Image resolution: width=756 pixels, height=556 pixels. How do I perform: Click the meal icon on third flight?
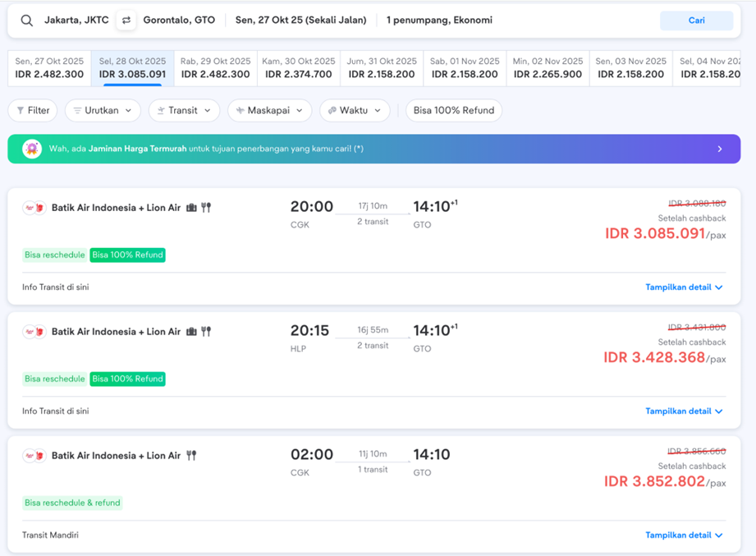(x=191, y=456)
